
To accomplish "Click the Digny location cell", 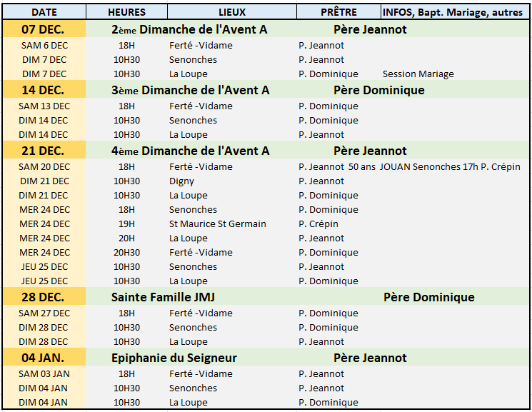I will point(181,181).
